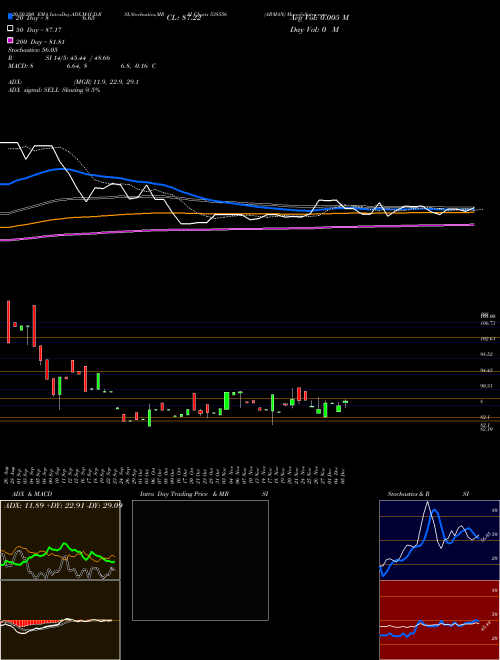Open the red RSI chart panel
Image resolution: width=500 pixels, height=660 pixels.
point(439,620)
